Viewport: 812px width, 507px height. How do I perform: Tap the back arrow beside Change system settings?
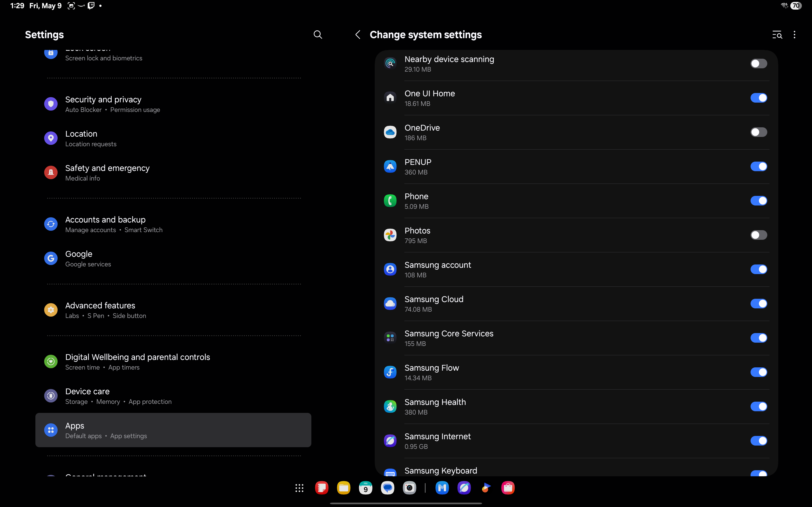point(358,35)
